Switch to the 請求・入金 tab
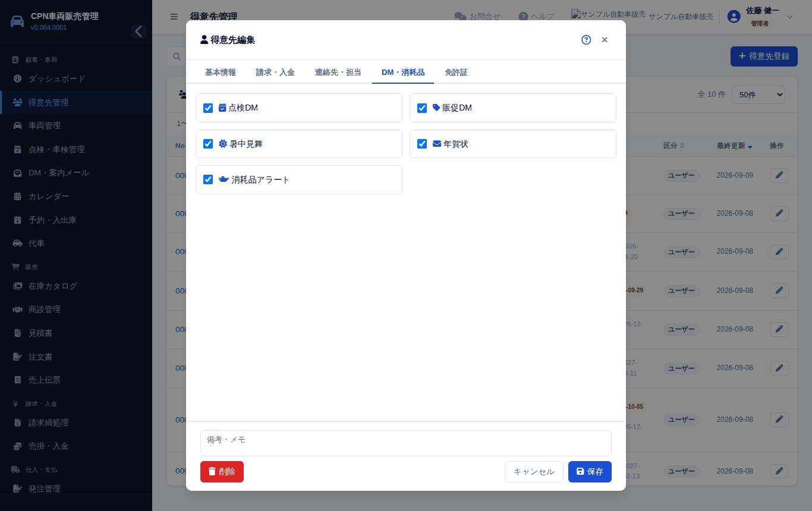Screen dimensions: 812x511 [x=275, y=72]
